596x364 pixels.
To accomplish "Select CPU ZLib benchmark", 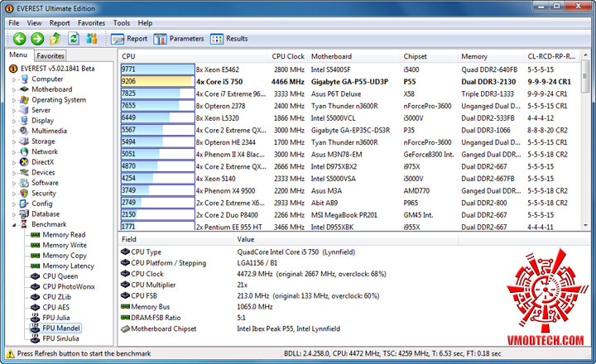I will coord(56,297).
